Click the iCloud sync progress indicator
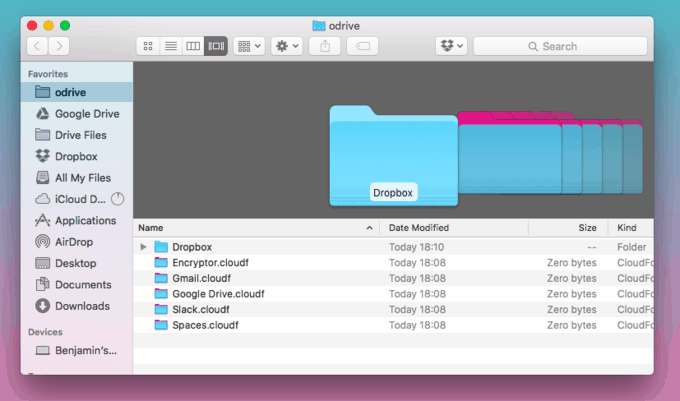Viewport: 680px width, 401px height. coord(118,199)
